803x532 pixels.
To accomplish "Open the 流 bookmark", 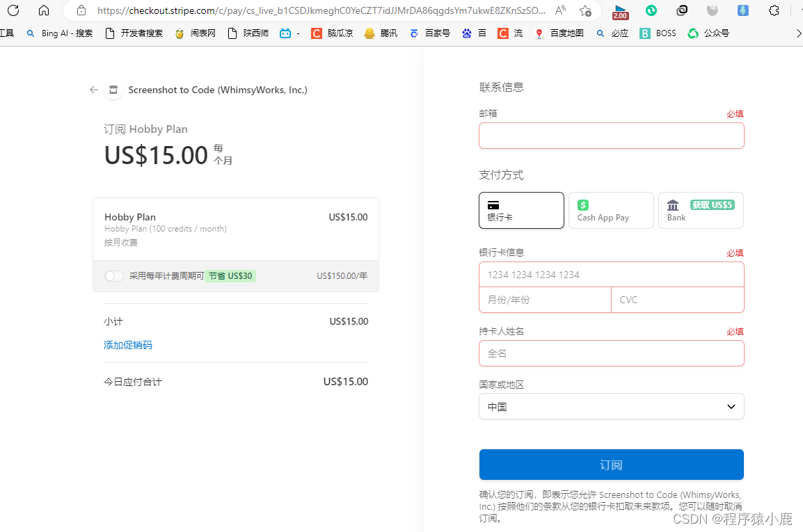I will click(x=511, y=33).
